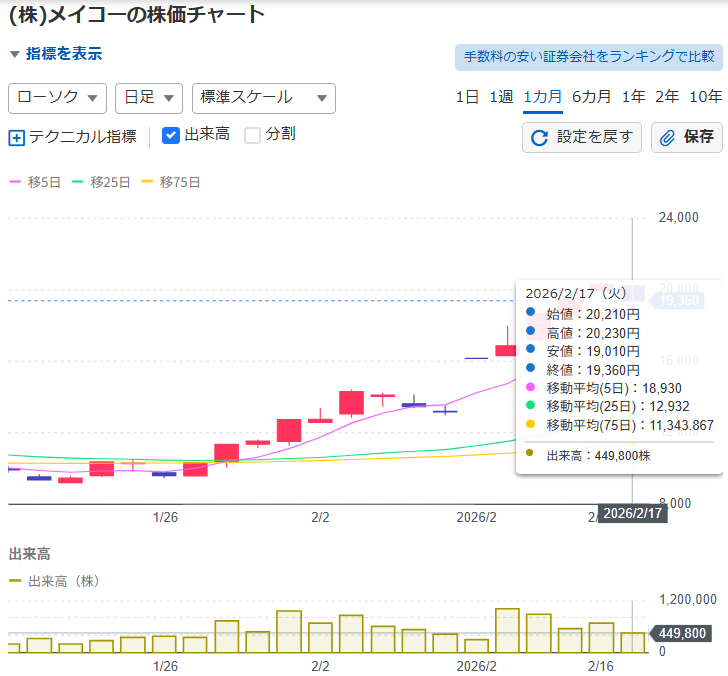Click the 設定を戻す button label
Viewport: 728px width, 676px height.
(595, 137)
